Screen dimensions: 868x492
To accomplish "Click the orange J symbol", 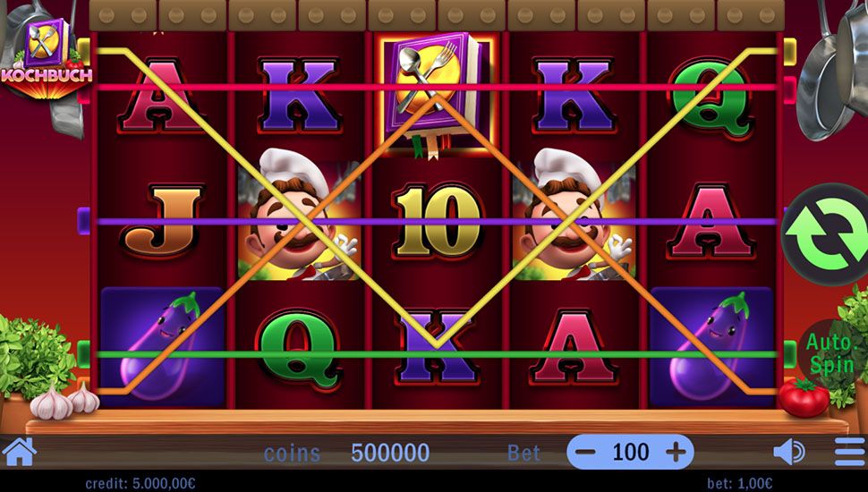I will point(162,222).
